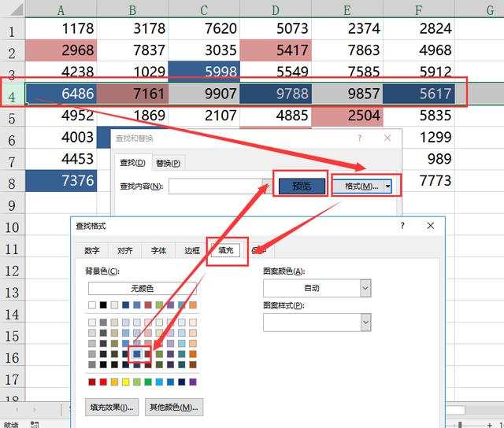Expand the 图案颜色 自动 dropdown

coord(365,288)
